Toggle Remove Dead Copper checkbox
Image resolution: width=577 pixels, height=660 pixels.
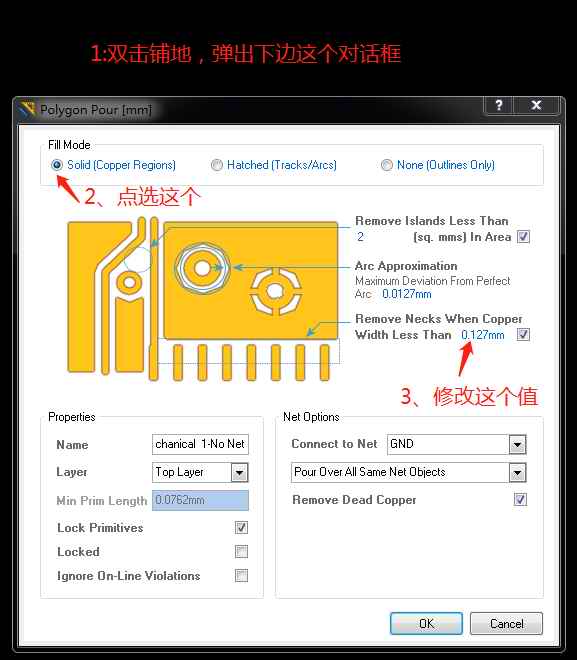pos(520,500)
